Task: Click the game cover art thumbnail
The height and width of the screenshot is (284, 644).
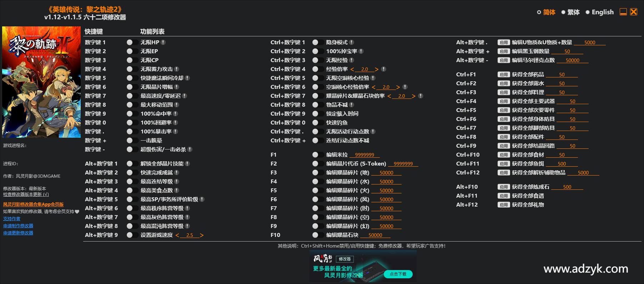Action: (41, 82)
